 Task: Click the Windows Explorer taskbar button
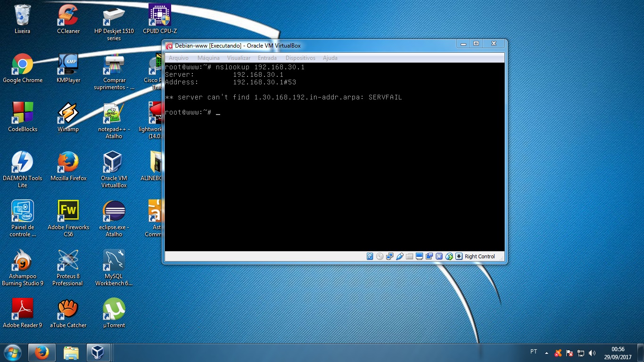point(71,353)
